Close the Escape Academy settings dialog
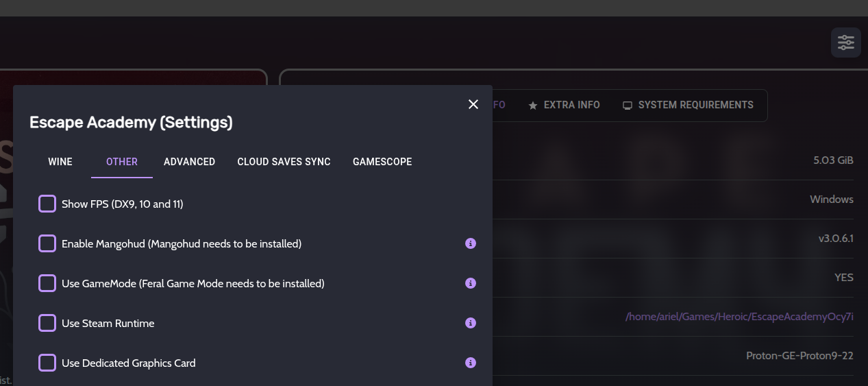The height and width of the screenshot is (386, 868). [473, 104]
